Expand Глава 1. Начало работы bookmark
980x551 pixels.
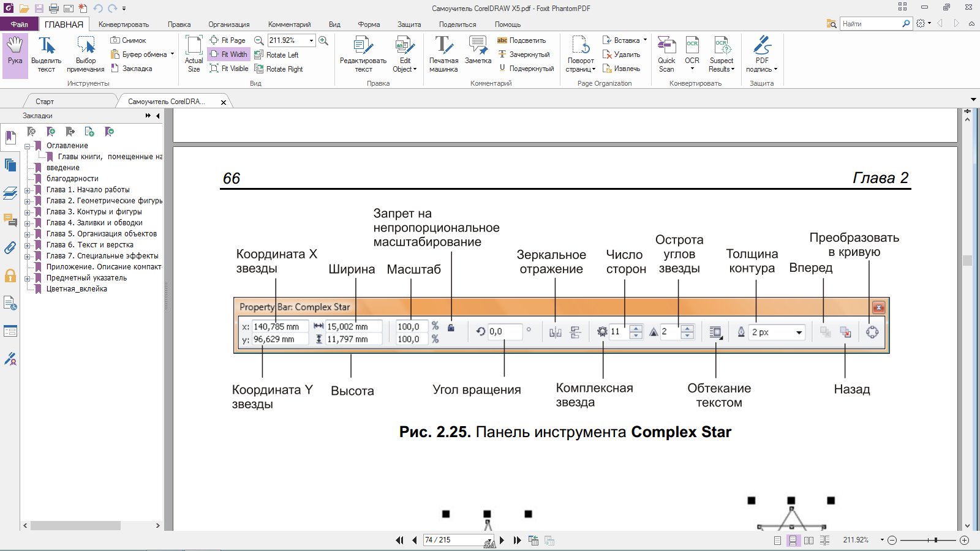(x=27, y=190)
